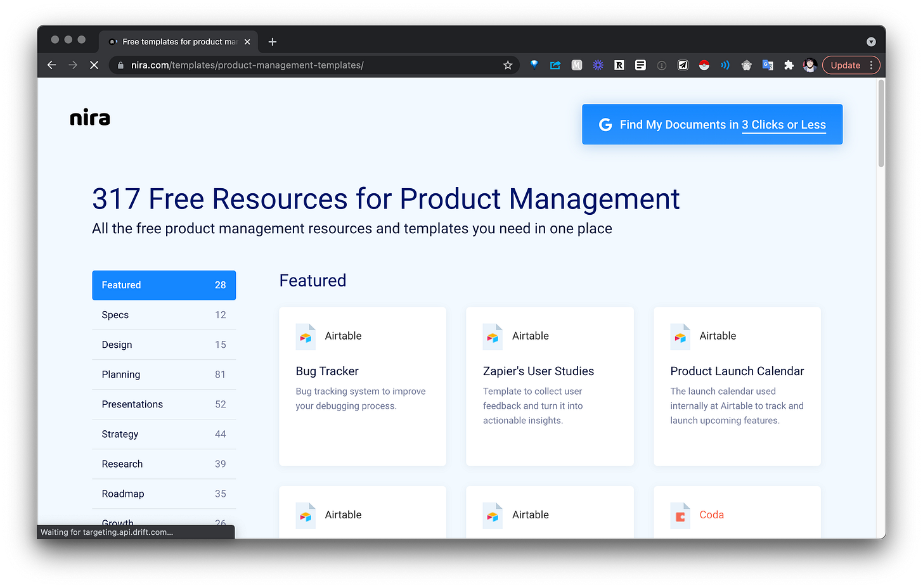Viewport: 923px width, 588px height.
Task: Click the address bar URL field
Action: tap(314, 65)
